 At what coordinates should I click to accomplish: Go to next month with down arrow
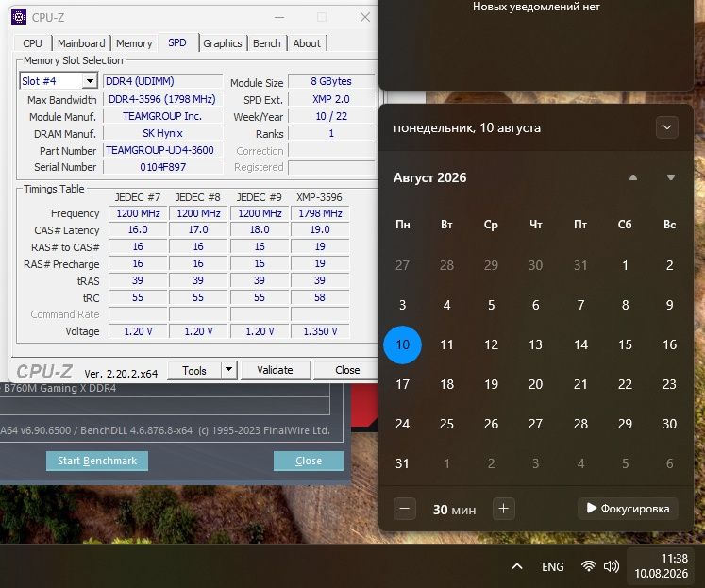tap(671, 177)
